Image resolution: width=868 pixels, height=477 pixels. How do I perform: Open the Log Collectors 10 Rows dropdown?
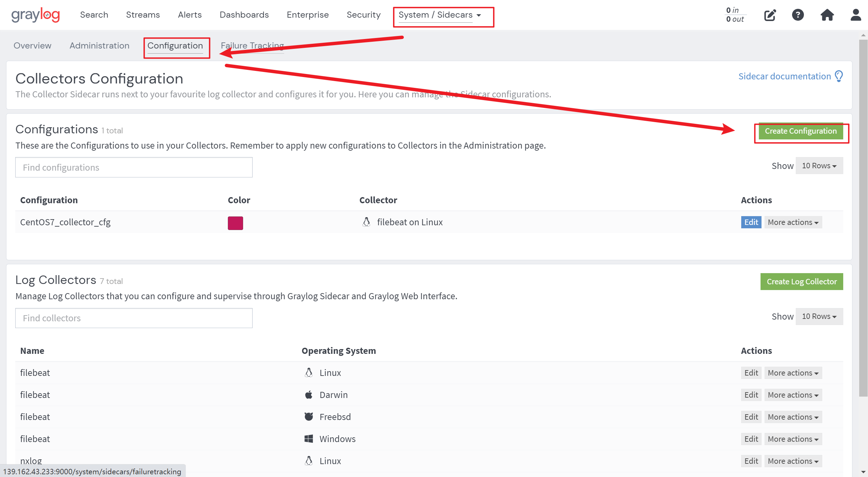click(819, 316)
